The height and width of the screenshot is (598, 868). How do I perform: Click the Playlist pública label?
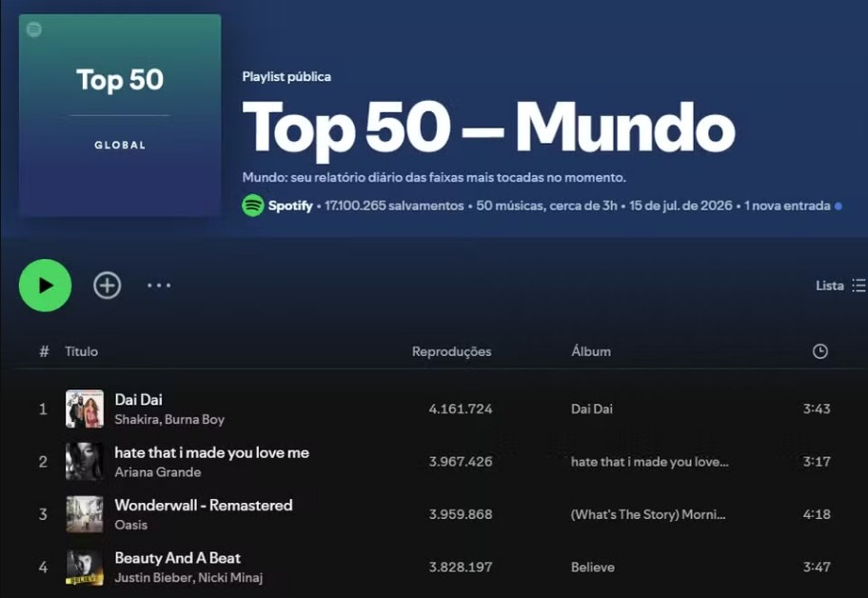tap(286, 76)
